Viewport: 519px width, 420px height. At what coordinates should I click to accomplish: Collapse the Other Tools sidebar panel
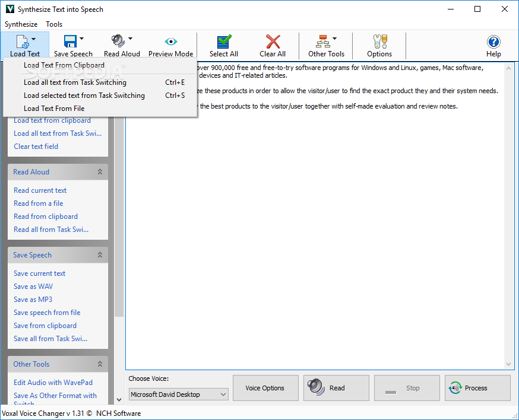[x=100, y=364]
